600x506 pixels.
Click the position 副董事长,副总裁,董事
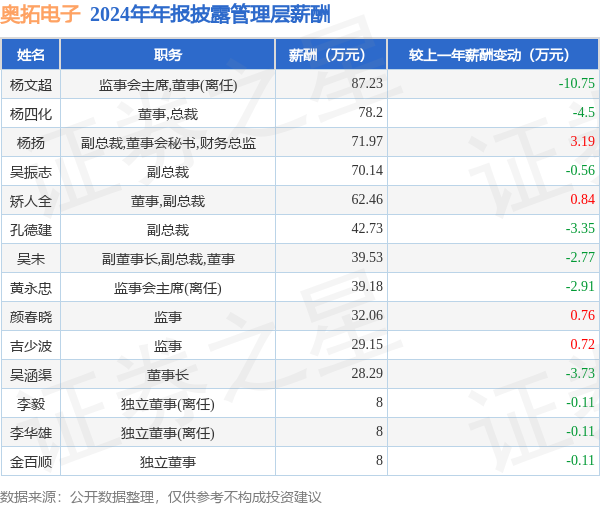[168, 259]
